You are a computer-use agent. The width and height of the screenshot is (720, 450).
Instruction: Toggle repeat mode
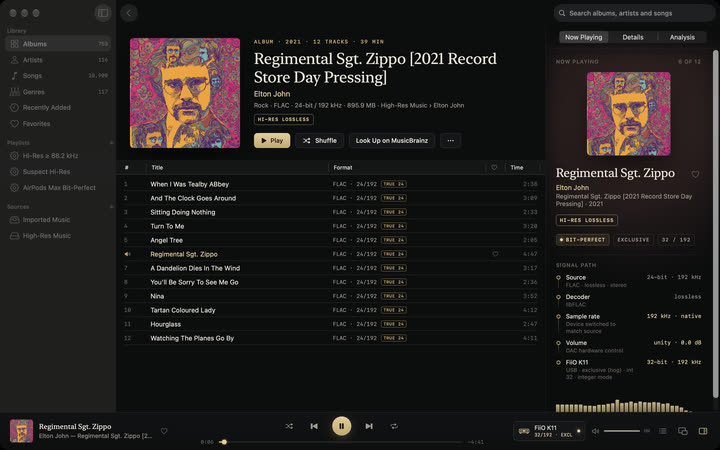394,426
